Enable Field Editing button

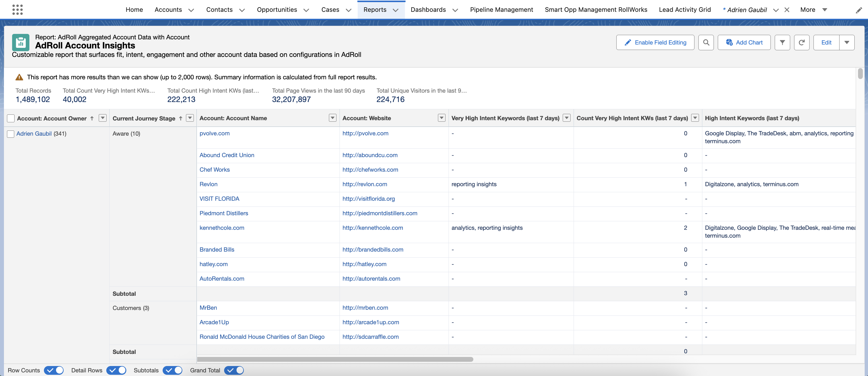(655, 42)
